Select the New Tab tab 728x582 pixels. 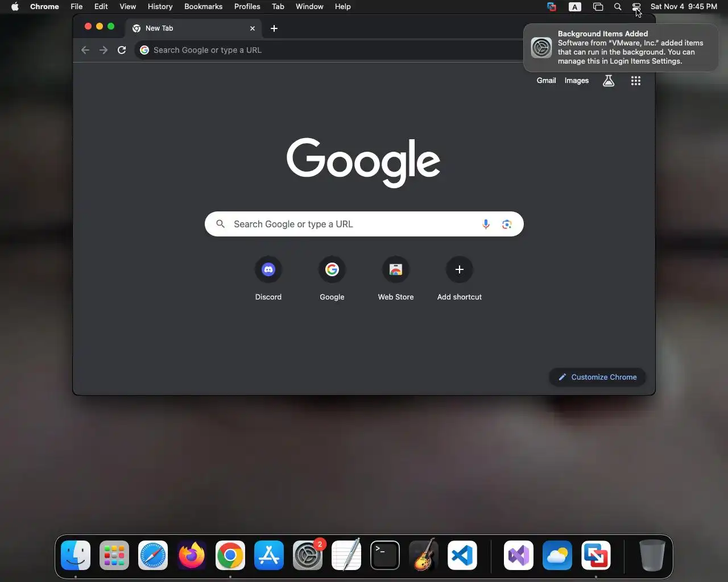[x=193, y=28]
